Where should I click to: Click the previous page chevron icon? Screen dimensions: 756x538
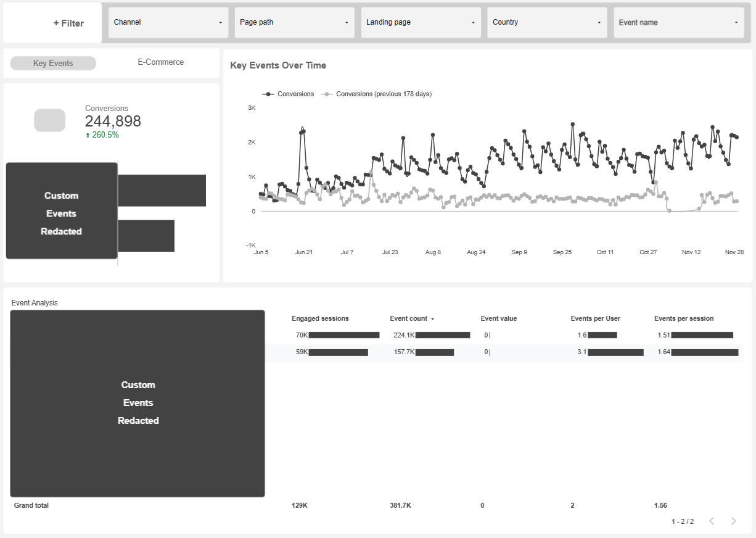[x=712, y=521]
